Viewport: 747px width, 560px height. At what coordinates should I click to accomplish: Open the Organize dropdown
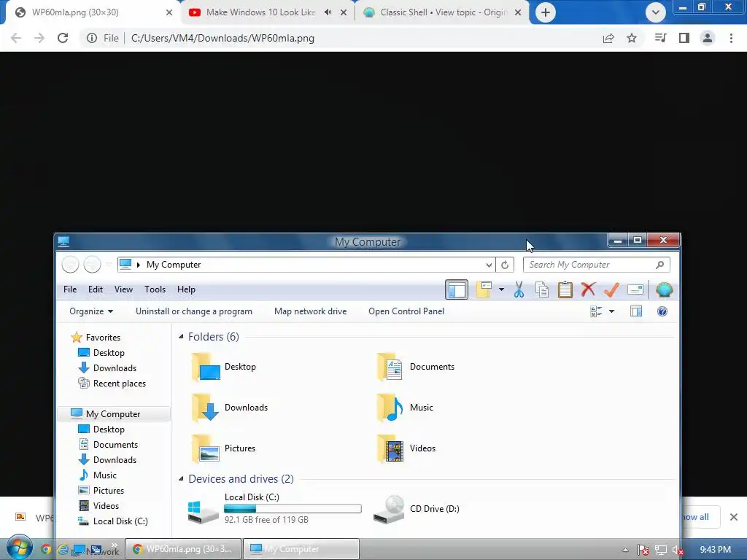click(x=91, y=311)
